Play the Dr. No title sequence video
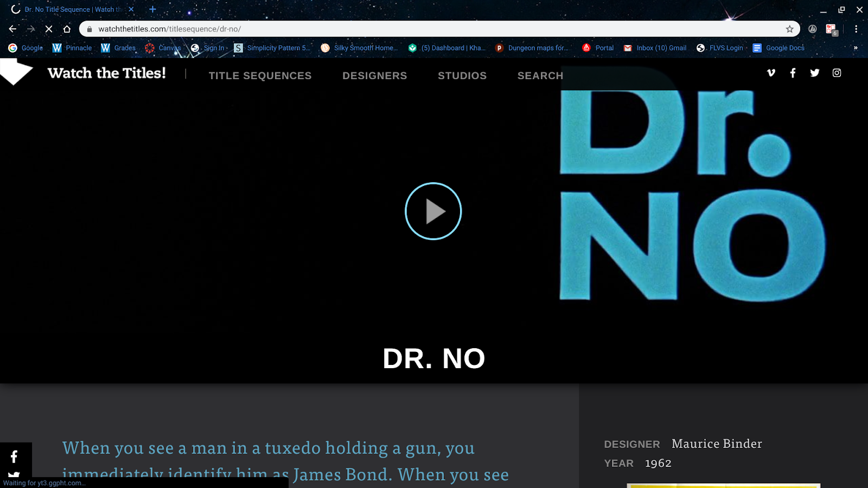 pyautogui.click(x=433, y=211)
